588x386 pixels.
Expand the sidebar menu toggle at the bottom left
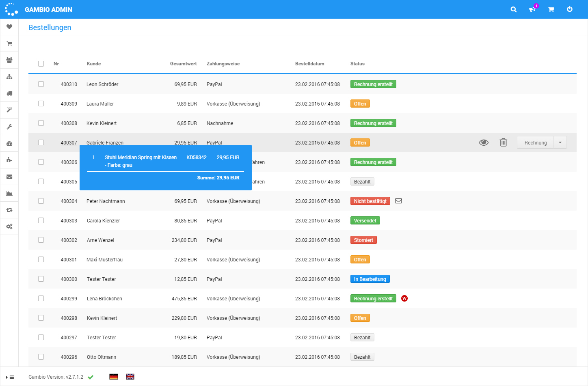pyautogui.click(x=10, y=377)
